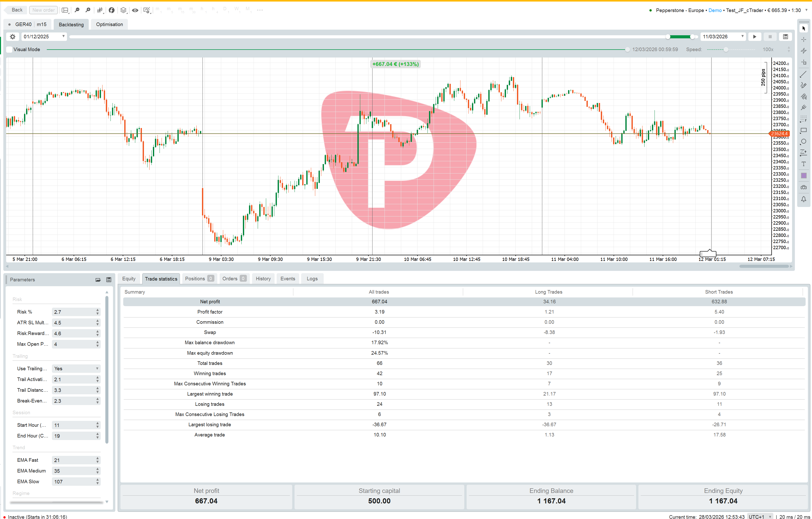The height and width of the screenshot is (519, 812).
Task: Expand the account details chevron near the balance
Action: click(x=807, y=10)
